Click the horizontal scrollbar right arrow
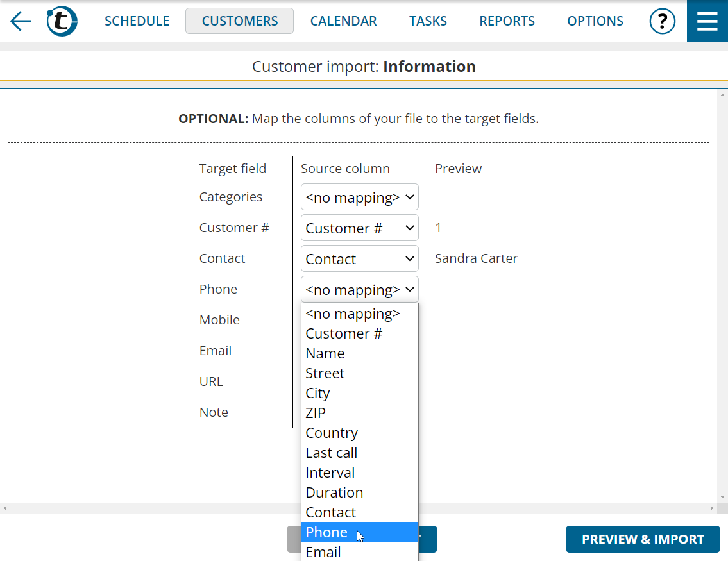Screen dimensions: 728x561 click(x=712, y=508)
